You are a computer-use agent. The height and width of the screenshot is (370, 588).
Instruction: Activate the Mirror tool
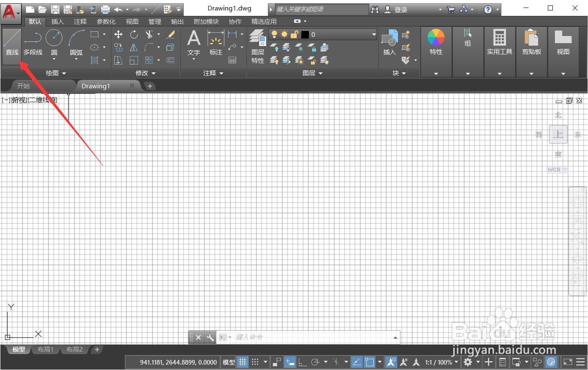tap(134, 47)
